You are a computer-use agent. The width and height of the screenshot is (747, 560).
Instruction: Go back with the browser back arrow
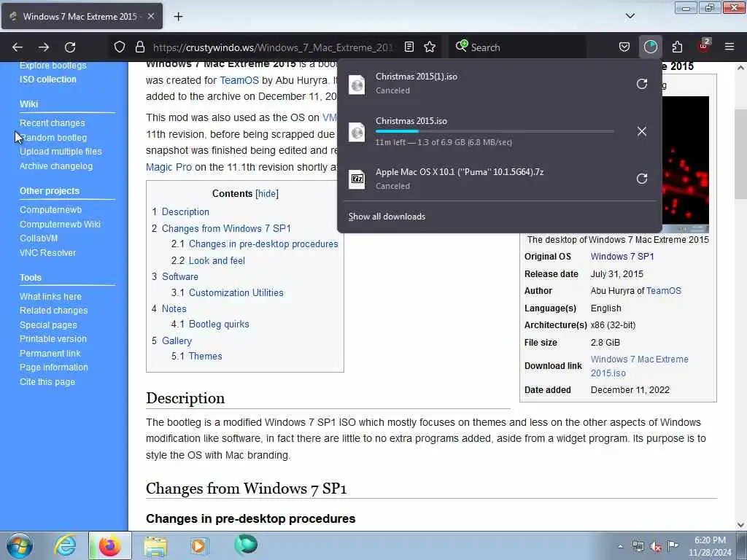pyautogui.click(x=18, y=47)
